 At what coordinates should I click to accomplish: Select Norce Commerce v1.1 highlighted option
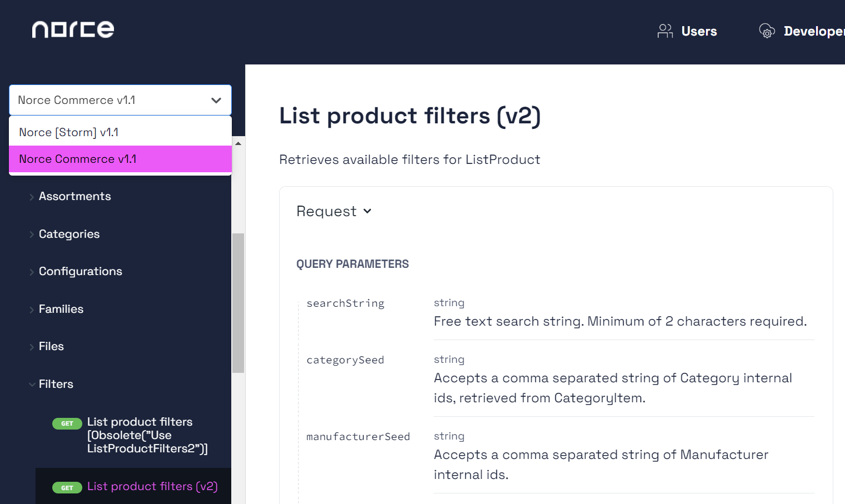(120, 159)
